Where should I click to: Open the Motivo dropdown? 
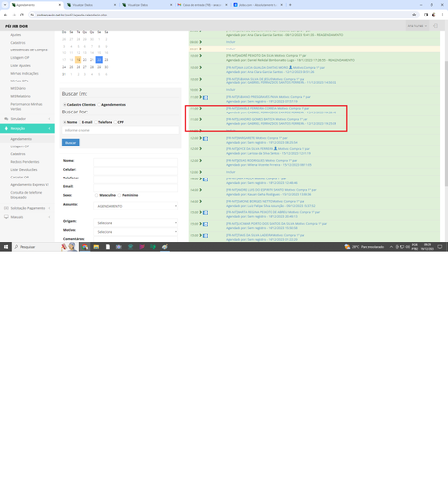(x=136, y=232)
